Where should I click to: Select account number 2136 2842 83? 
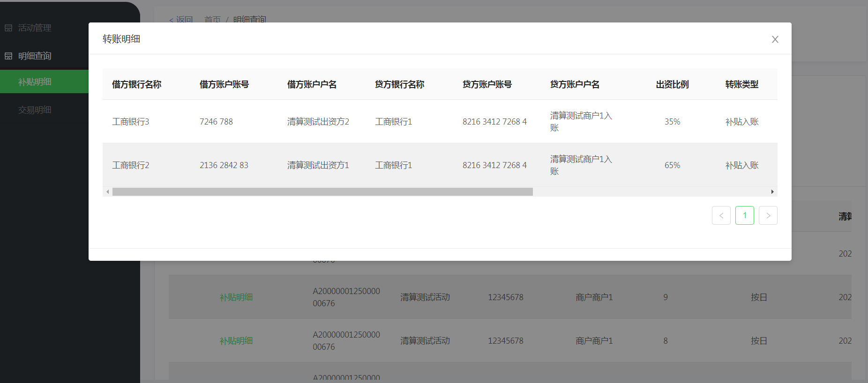pyautogui.click(x=224, y=165)
